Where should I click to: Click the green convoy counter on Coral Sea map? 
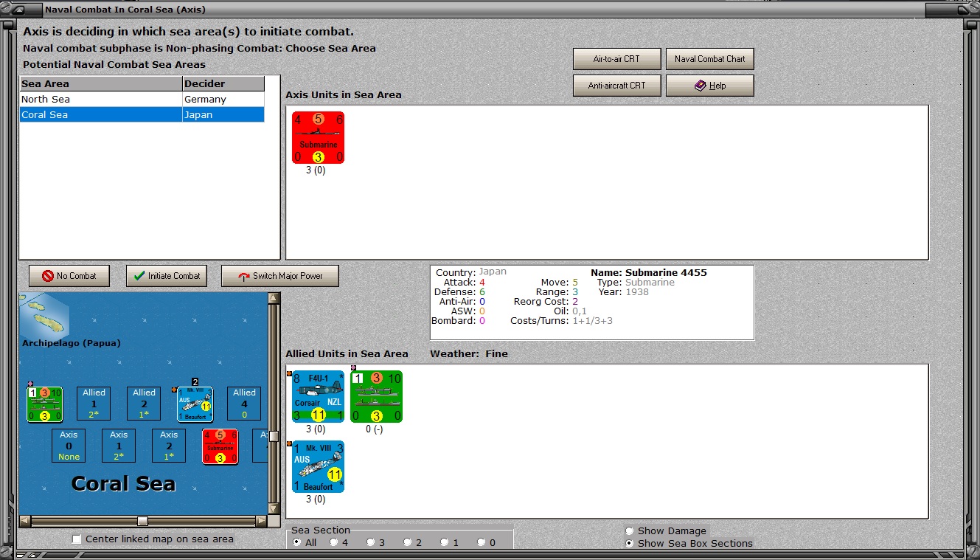pyautogui.click(x=45, y=404)
